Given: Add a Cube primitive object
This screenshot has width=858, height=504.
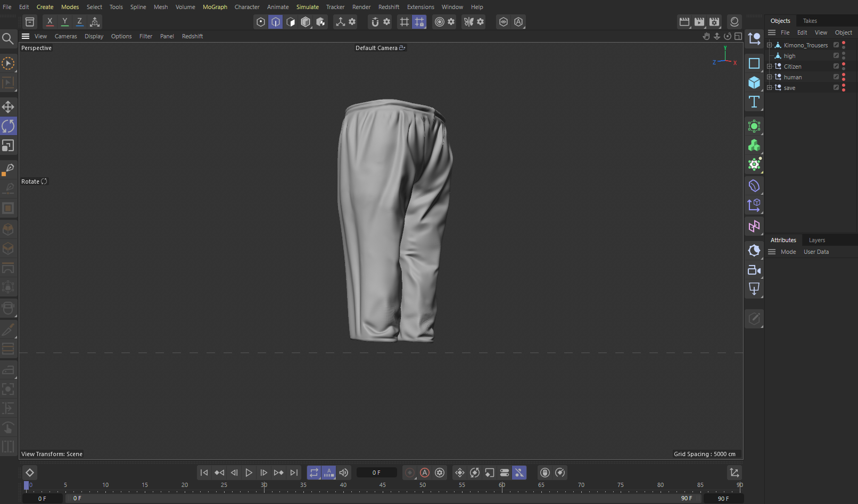Looking at the screenshot, I should pyautogui.click(x=754, y=82).
